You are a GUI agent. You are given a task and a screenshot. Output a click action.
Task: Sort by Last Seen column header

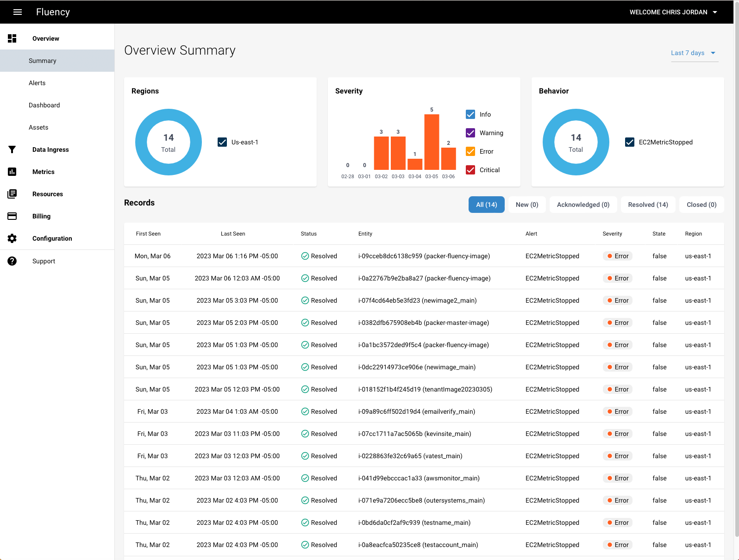pyautogui.click(x=233, y=234)
